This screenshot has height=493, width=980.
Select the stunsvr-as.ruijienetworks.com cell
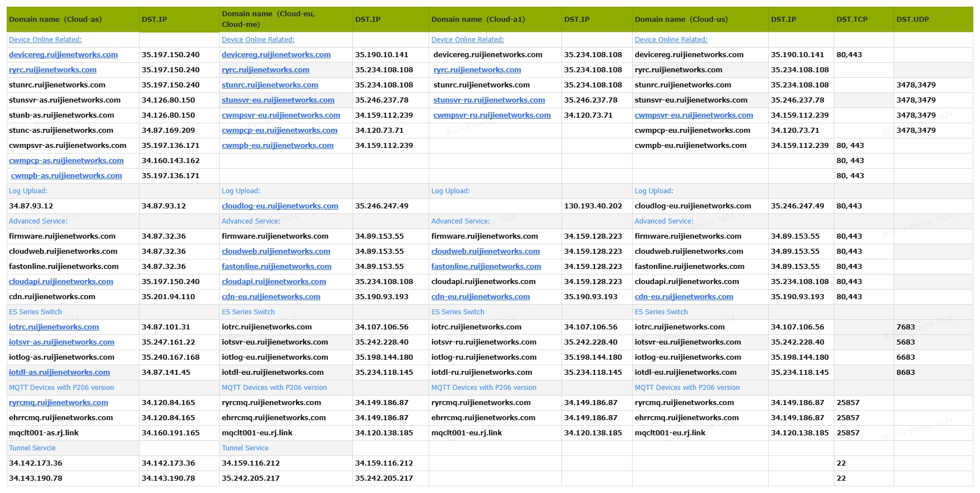[x=73, y=100]
